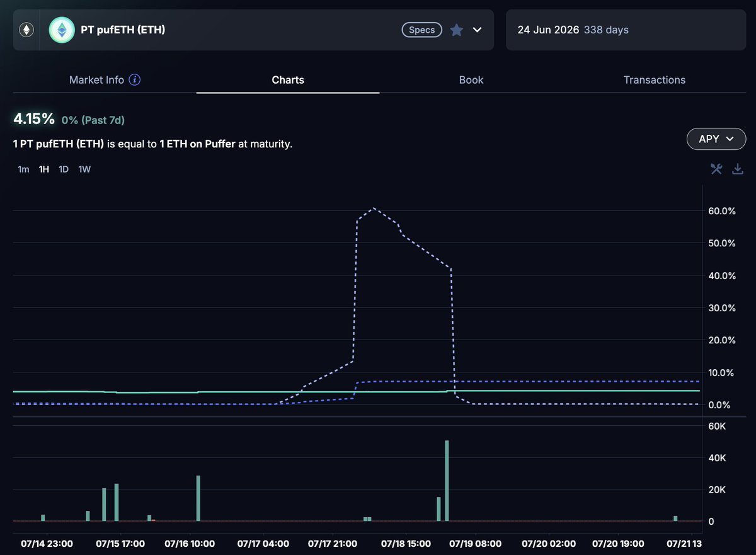Select the 1W chart interval
This screenshot has width=756, height=555.
coord(84,169)
